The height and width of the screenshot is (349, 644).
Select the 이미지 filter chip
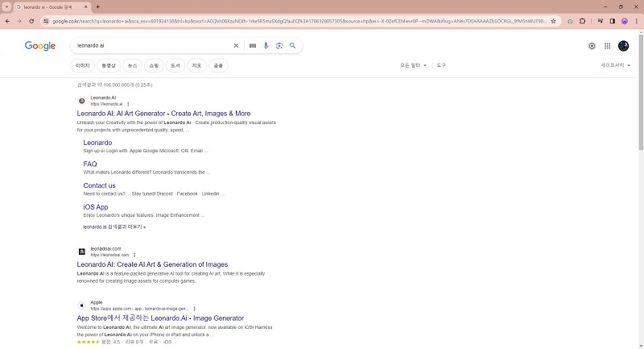[83, 65]
